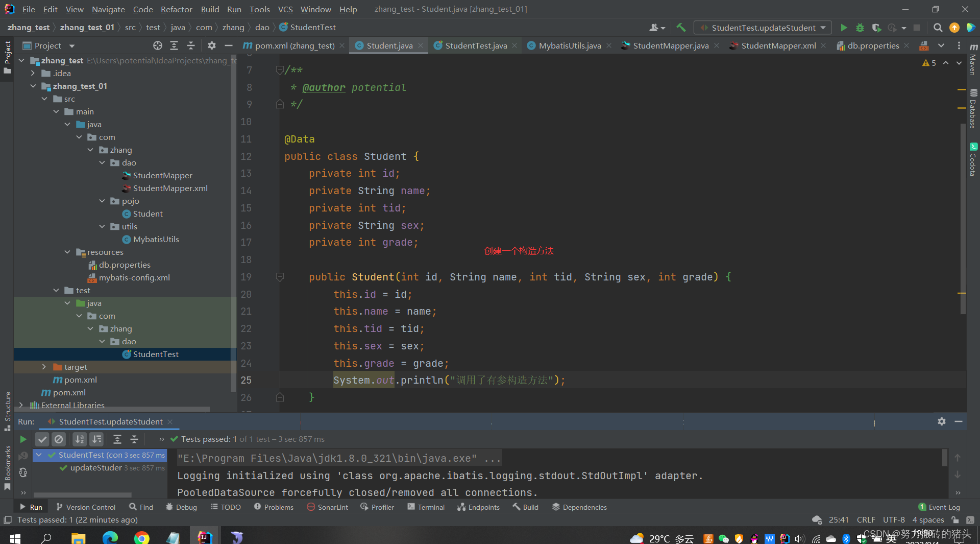Open Search Everywhere magnifier icon
Screen dimensions: 980x544
(938, 28)
